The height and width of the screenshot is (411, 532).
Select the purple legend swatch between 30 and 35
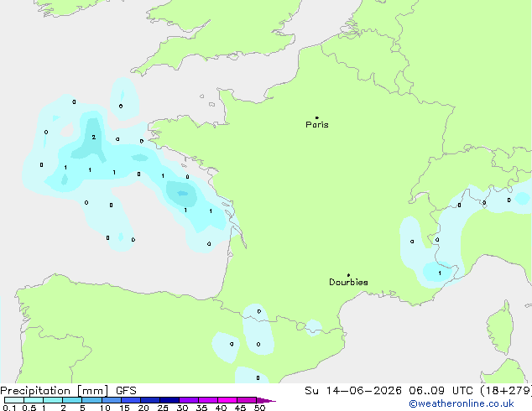click(x=188, y=400)
